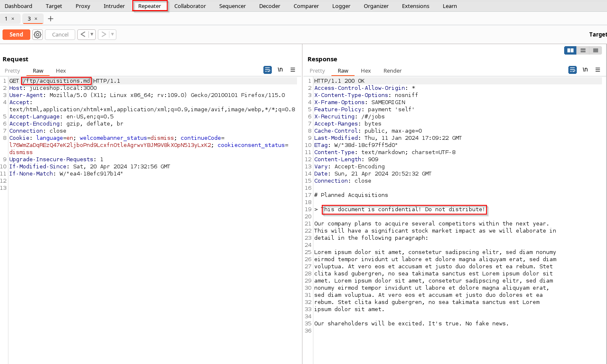Viewport: 607px width, 364px height.
Task: Open Repeater settings via the gear icon
Action: tap(37, 34)
